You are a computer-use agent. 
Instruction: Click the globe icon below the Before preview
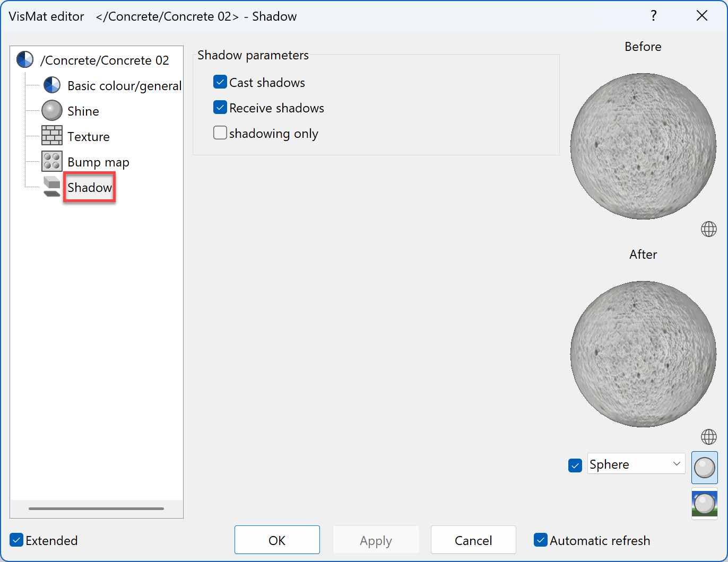pos(708,229)
